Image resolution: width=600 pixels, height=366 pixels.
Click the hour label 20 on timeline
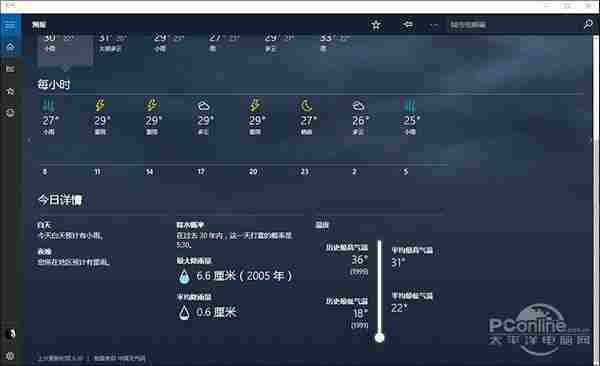pyautogui.click(x=253, y=172)
